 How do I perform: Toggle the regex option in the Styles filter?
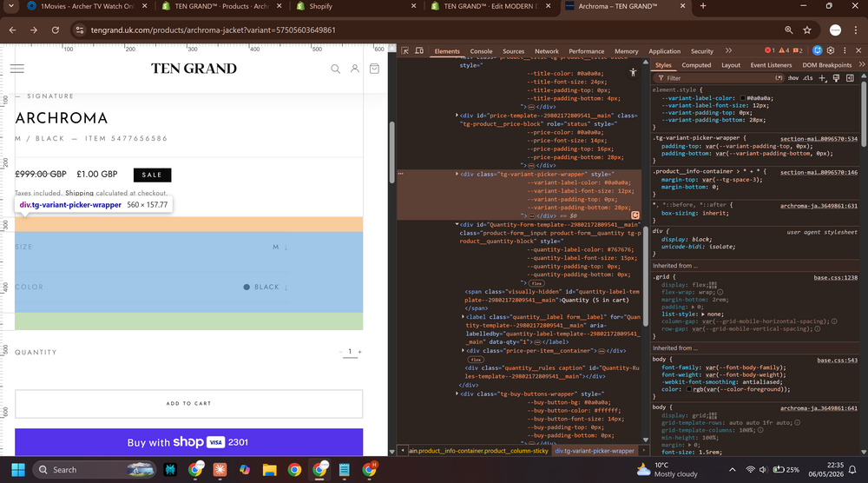pos(779,78)
